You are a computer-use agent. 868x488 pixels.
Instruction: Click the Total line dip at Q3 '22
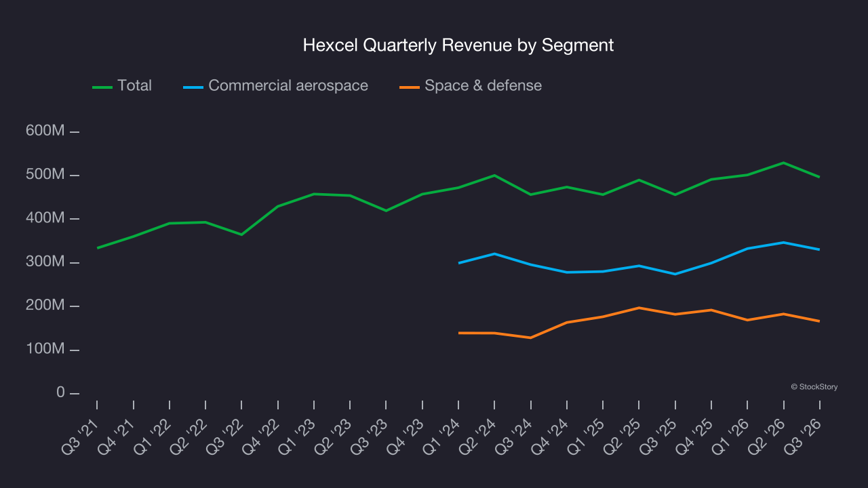(241, 235)
